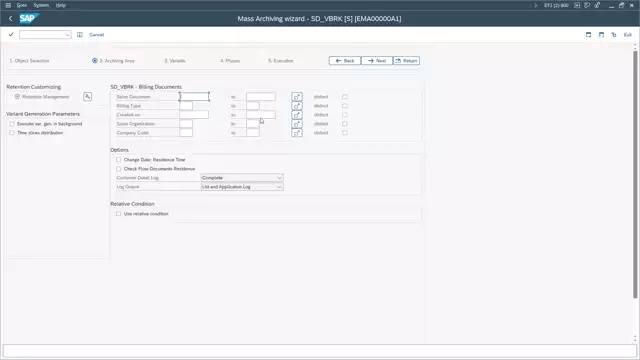Tick distinct checkbox for Billing Type

point(345,106)
